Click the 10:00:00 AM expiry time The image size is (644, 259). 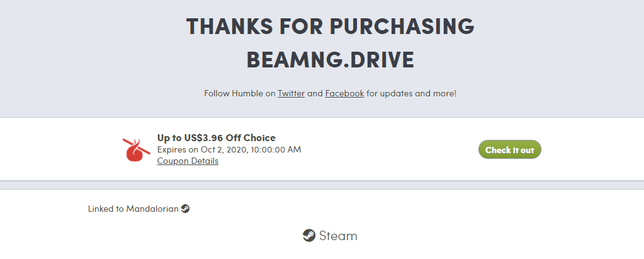click(276, 149)
